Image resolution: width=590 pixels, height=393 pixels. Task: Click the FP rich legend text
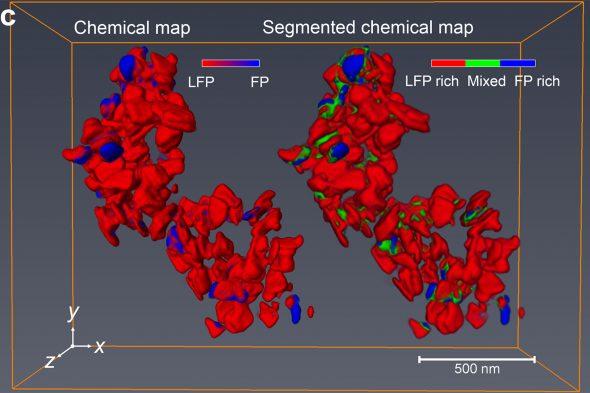537,81
